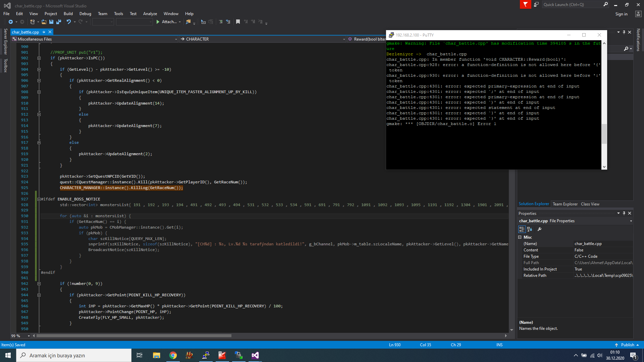Click the Start Debugging play button
The image size is (644, 362).
[x=158, y=22]
